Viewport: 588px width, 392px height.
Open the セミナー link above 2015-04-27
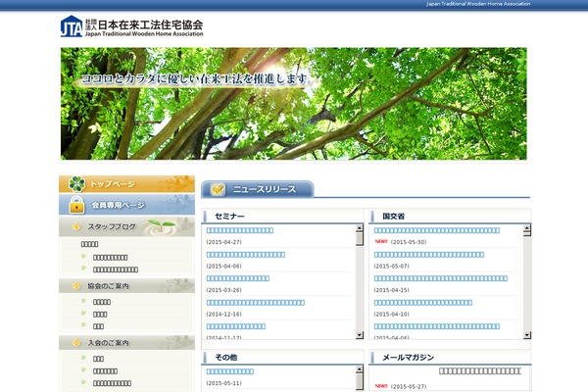240,230
